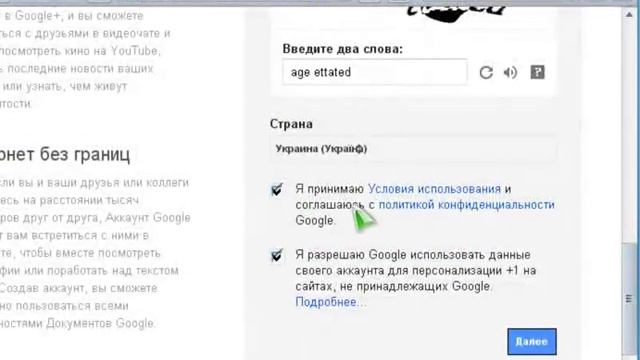Viewport: 640px width, 360px height.
Task: Click the blue Далее button
Action: coord(532,342)
